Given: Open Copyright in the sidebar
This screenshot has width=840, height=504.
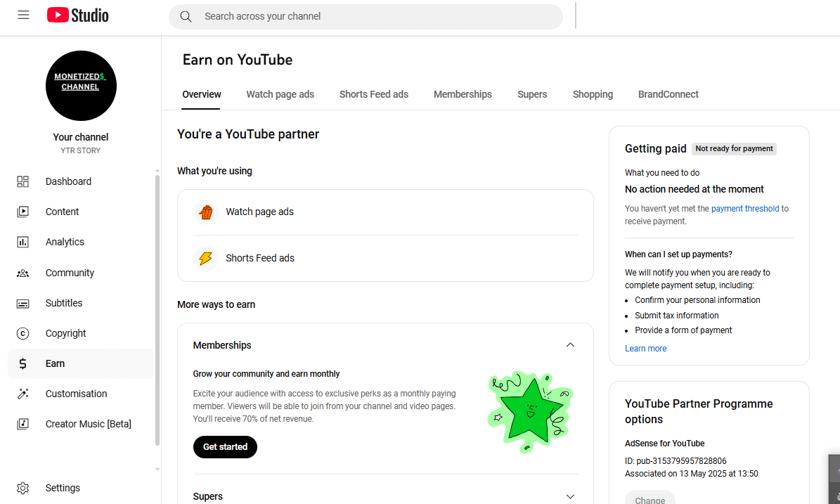Looking at the screenshot, I should (x=81, y=334).
